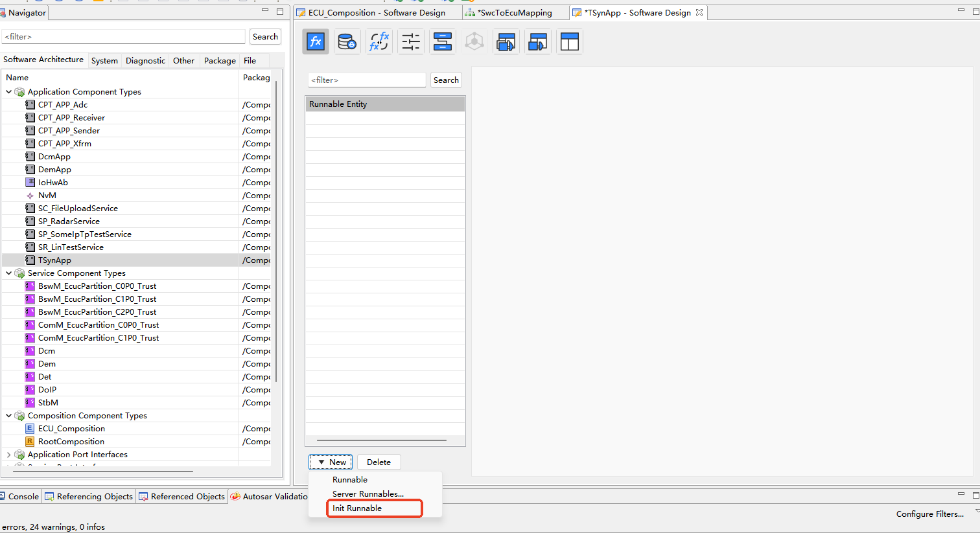Image resolution: width=980 pixels, height=533 pixels.
Task: Click the stacked windows with arrow icon
Action: pyautogui.click(x=506, y=42)
